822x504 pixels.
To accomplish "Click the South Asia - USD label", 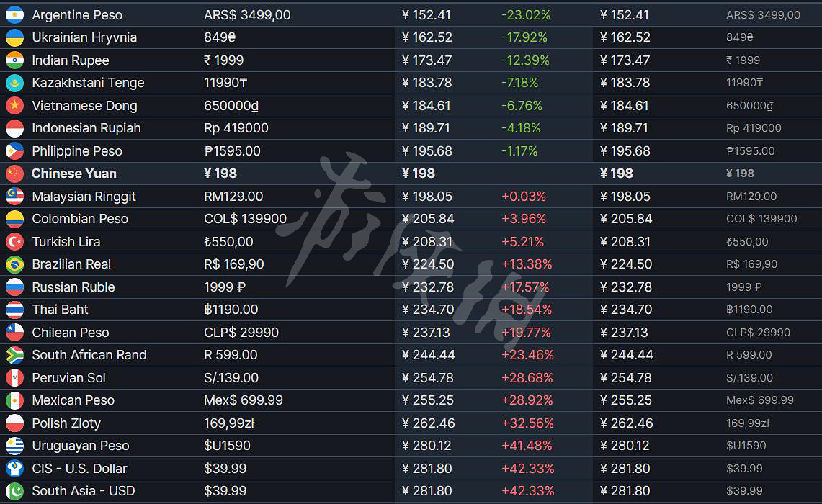I will coord(83,491).
